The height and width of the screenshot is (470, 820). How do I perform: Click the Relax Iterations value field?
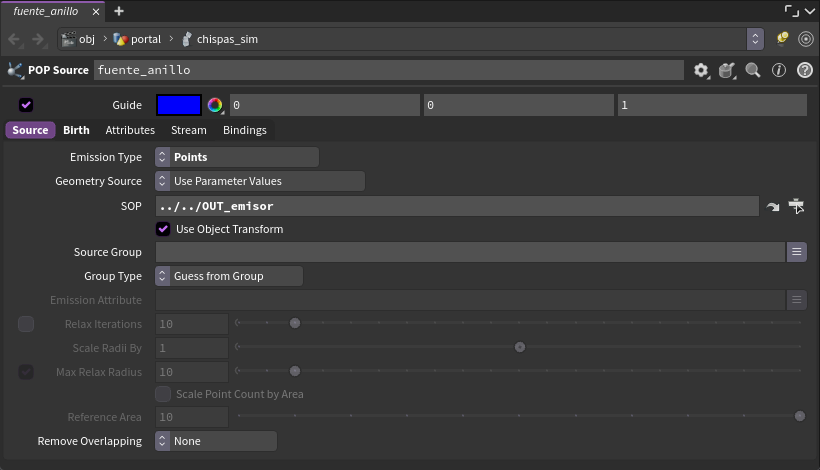point(192,324)
